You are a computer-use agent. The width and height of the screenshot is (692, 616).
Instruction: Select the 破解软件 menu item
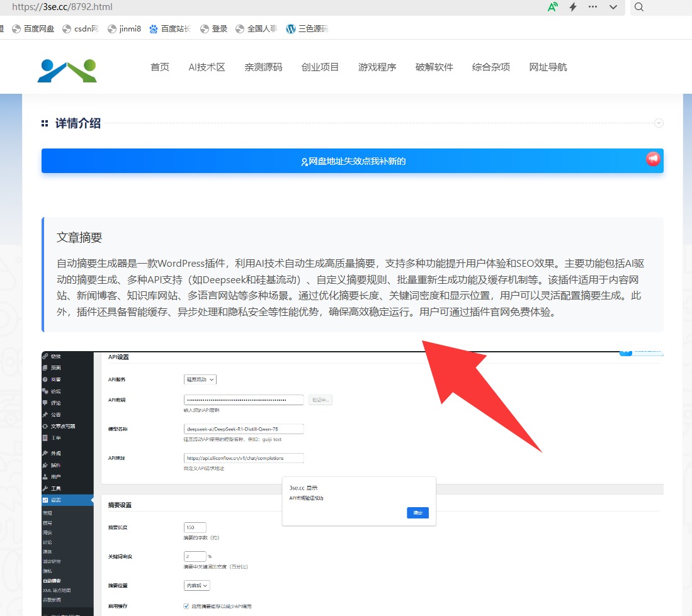tap(434, 67)
